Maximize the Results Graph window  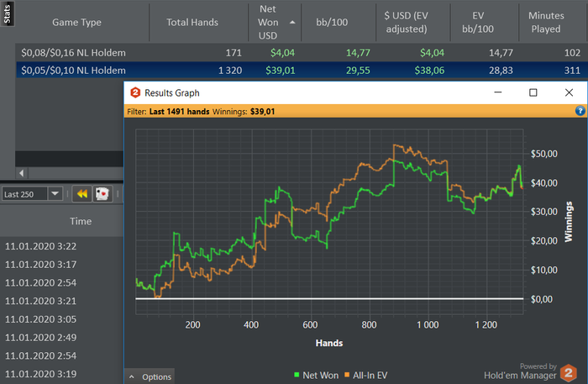pos(533,92)
